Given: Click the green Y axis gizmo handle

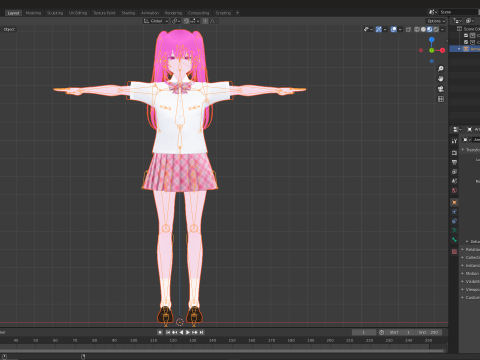Looking at the screenshot, I should (x=432, y=50).
